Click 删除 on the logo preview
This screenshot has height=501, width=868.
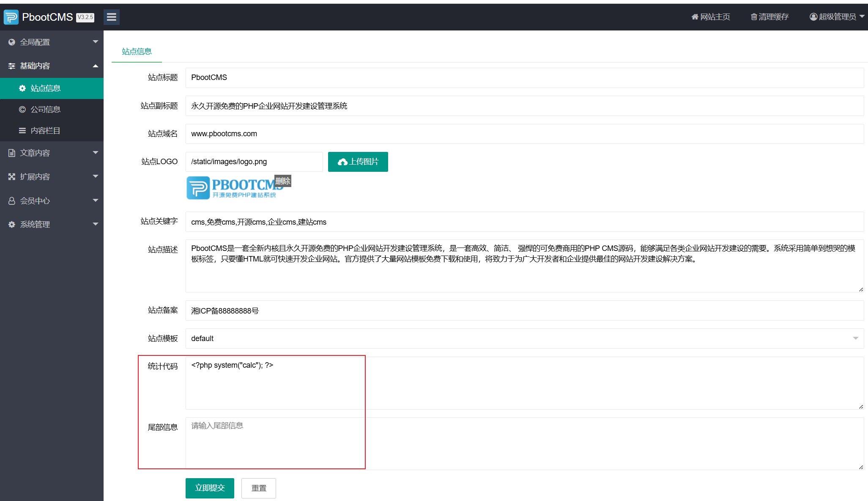click(283, 181)
